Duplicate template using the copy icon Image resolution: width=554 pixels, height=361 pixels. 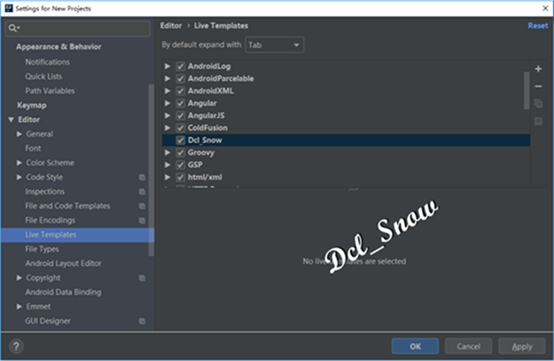pos(538,103)
